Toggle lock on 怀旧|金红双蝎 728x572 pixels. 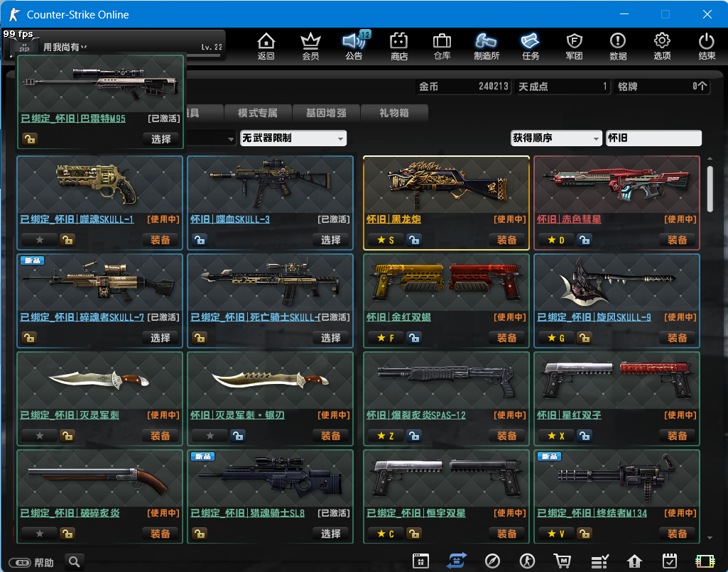coord(413,338)
